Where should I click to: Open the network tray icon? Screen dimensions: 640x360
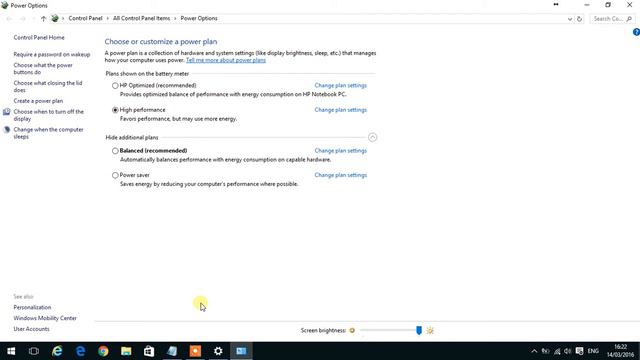tap(557, 351)
